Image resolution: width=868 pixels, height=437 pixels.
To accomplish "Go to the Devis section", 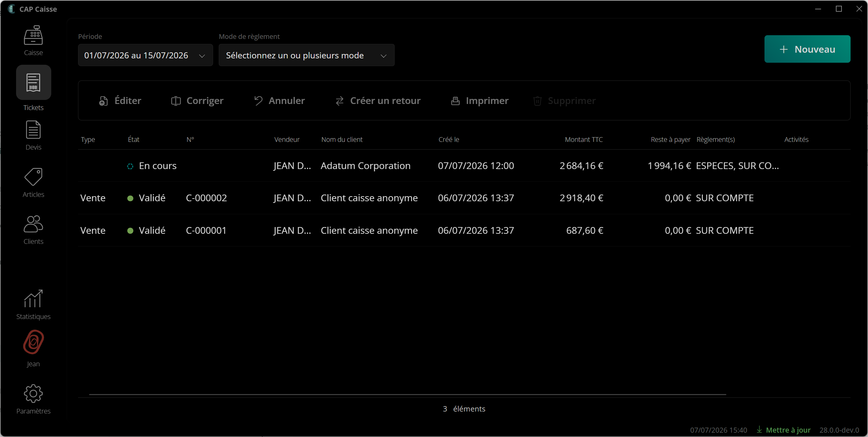I will tap(34, 135).
